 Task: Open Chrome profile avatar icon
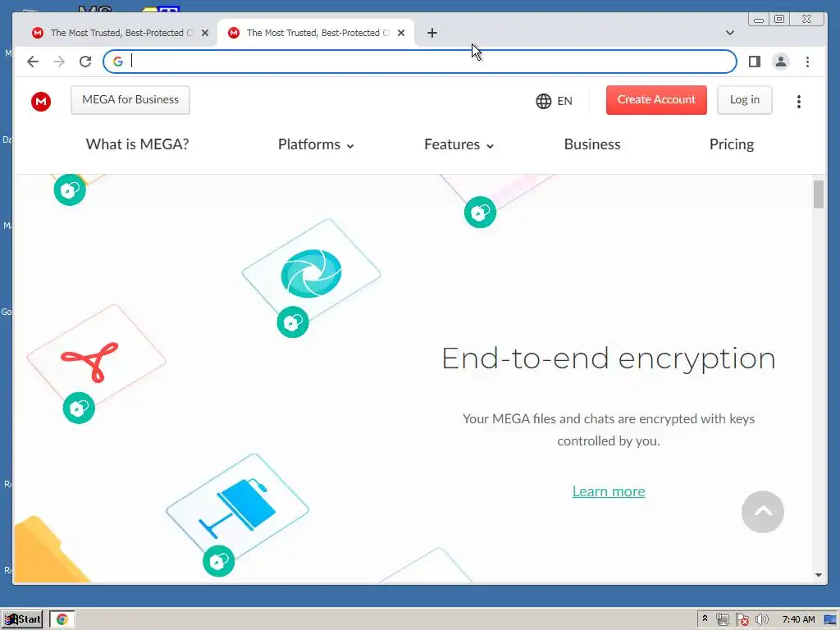point(781,62)
